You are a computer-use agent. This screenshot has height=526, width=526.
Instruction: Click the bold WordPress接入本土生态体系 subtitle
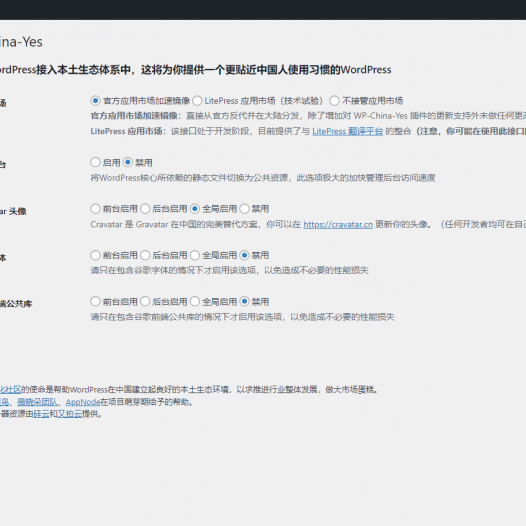coord(196,70)
